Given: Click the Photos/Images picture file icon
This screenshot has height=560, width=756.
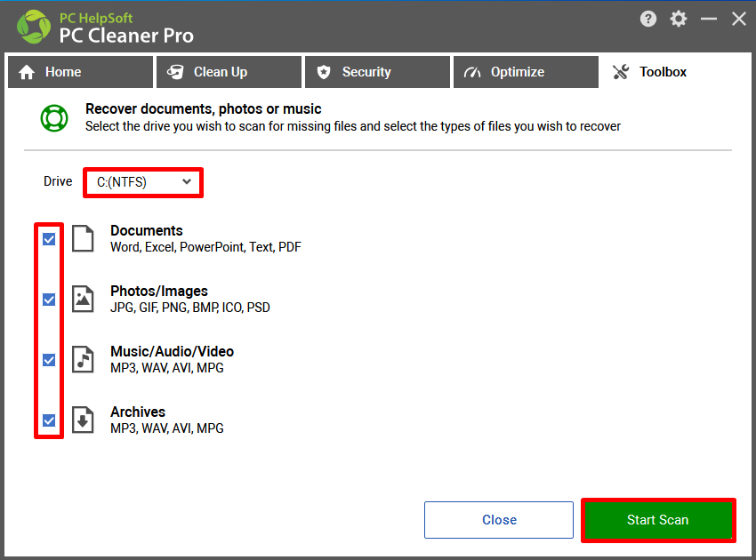Looking at the screenshot, I should 83,299.
